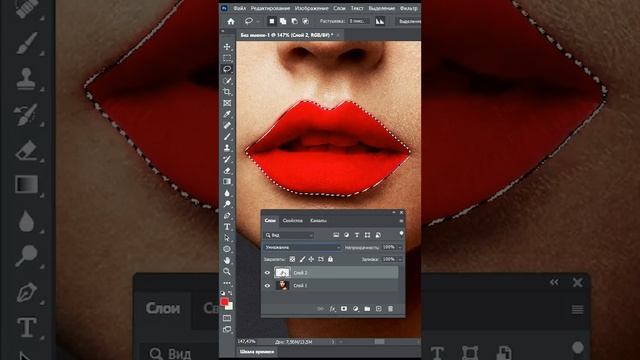Viewport: 640px width, 360px height.
Task: Select the Frame tool
Action: coord(227,103)
